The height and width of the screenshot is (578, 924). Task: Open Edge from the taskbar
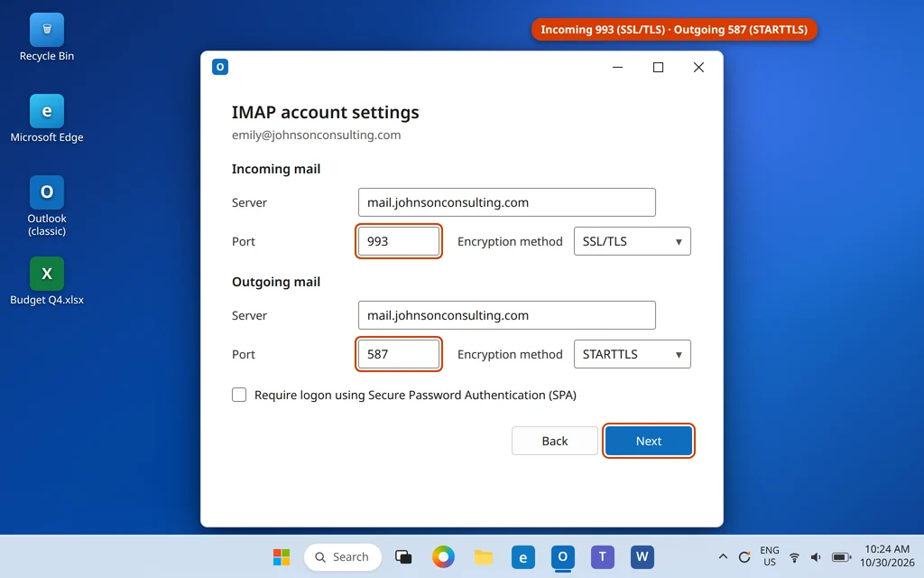pyautogui.click(x=522, y=556)
